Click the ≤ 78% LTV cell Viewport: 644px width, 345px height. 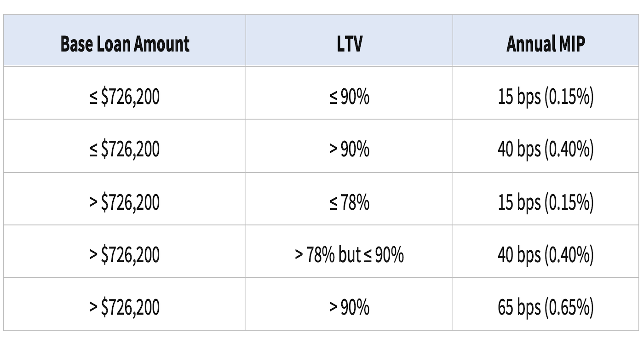click(x=349, y=202)
